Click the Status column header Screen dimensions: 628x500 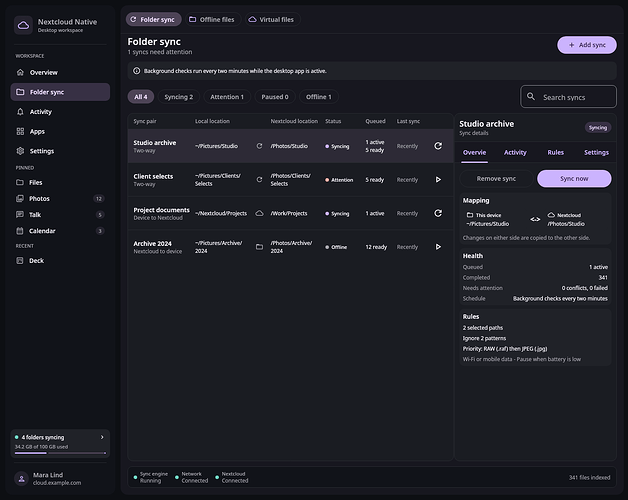click(x=333, y=121)
